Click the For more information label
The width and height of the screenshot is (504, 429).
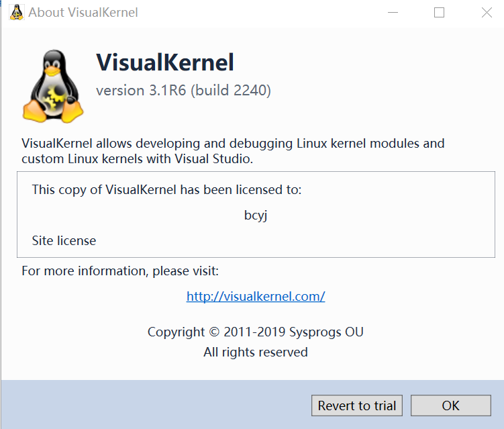click(x=120, y=271)
